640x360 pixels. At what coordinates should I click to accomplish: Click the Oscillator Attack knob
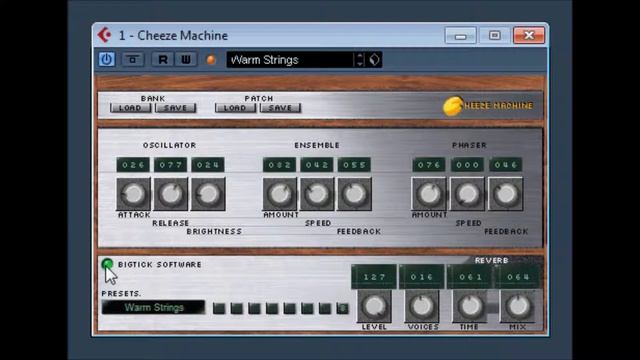[133, 194]
